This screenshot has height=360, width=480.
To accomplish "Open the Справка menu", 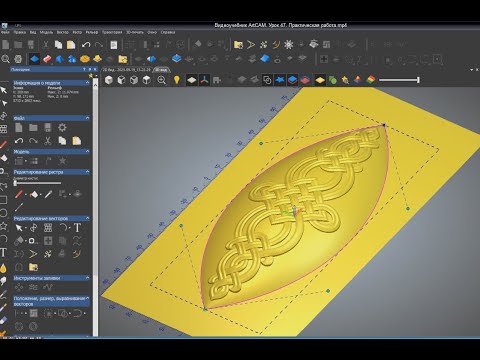I will 168,32.
